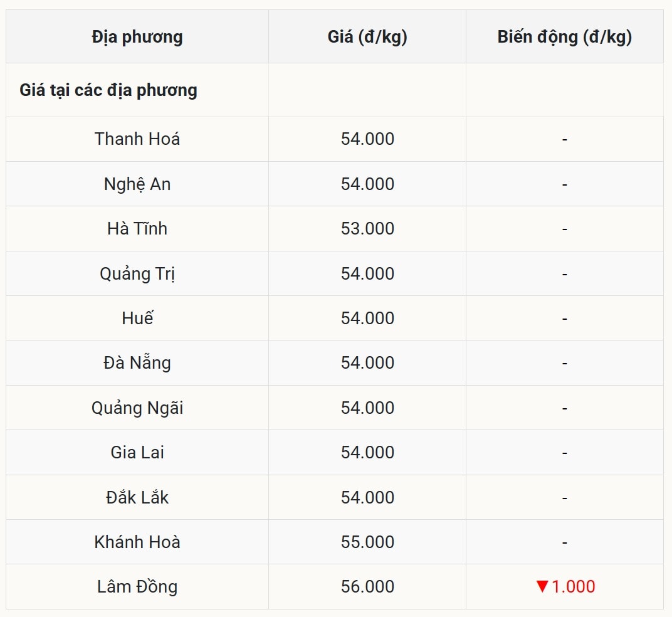672x617 pixels.
Task: Select the "Biến động (đ/kg)" column header
Action: [564, 37]
